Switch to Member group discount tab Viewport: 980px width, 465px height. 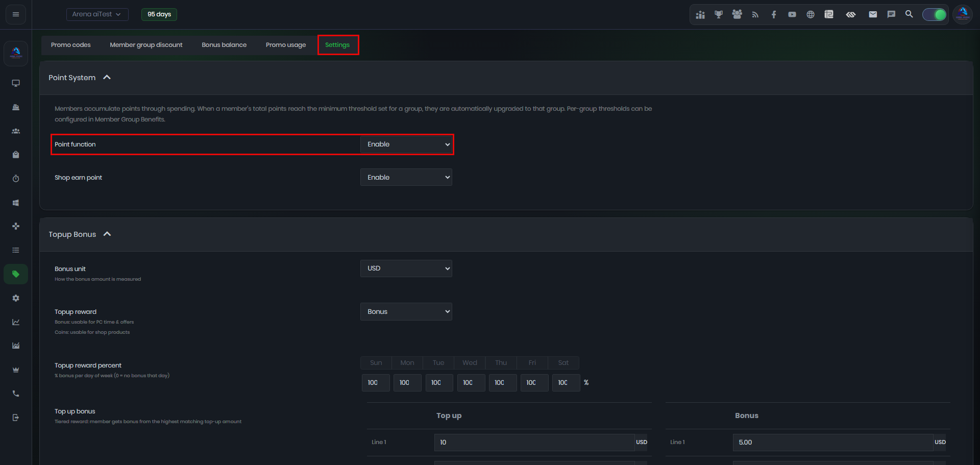146,45
